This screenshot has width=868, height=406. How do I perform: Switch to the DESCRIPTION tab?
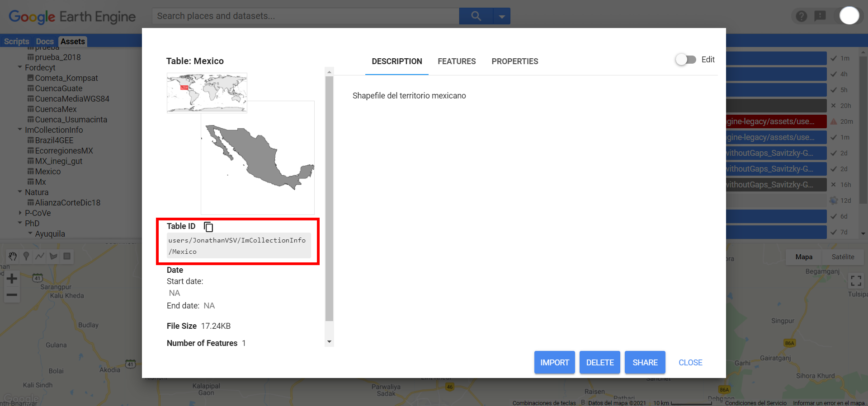coord(397,61)
